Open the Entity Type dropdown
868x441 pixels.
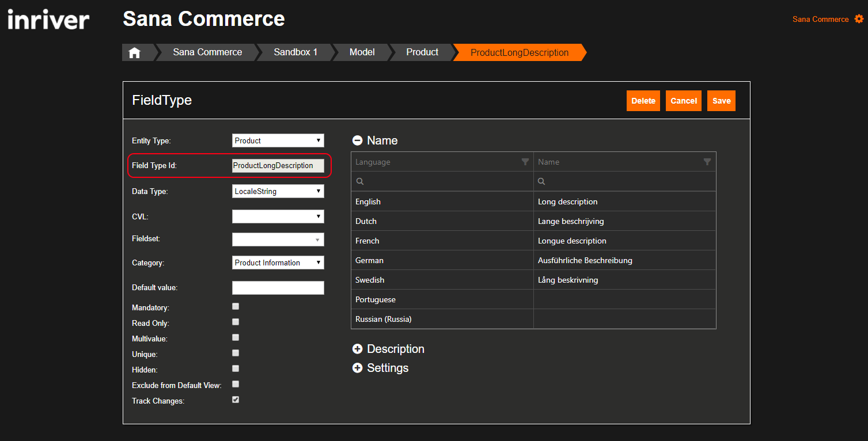click(278, 140)
